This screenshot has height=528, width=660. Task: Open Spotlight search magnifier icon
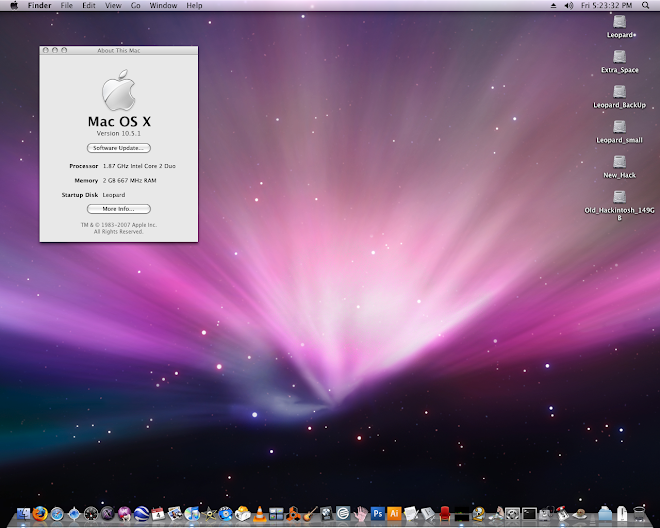pos(645,5)
